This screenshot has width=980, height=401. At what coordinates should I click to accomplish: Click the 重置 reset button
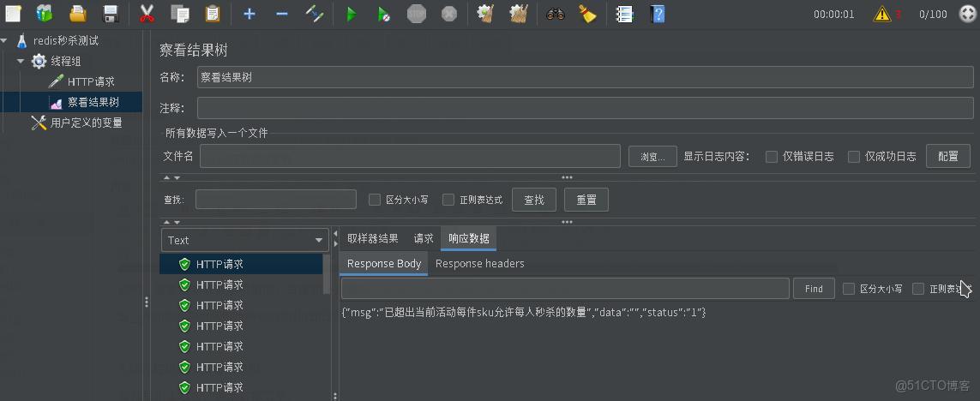(586, 200)
